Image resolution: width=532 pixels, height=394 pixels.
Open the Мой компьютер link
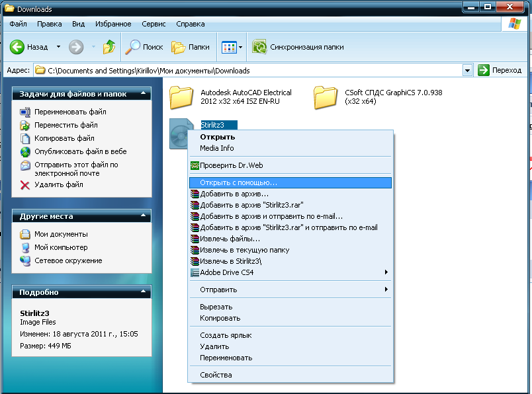coord(61,247)
